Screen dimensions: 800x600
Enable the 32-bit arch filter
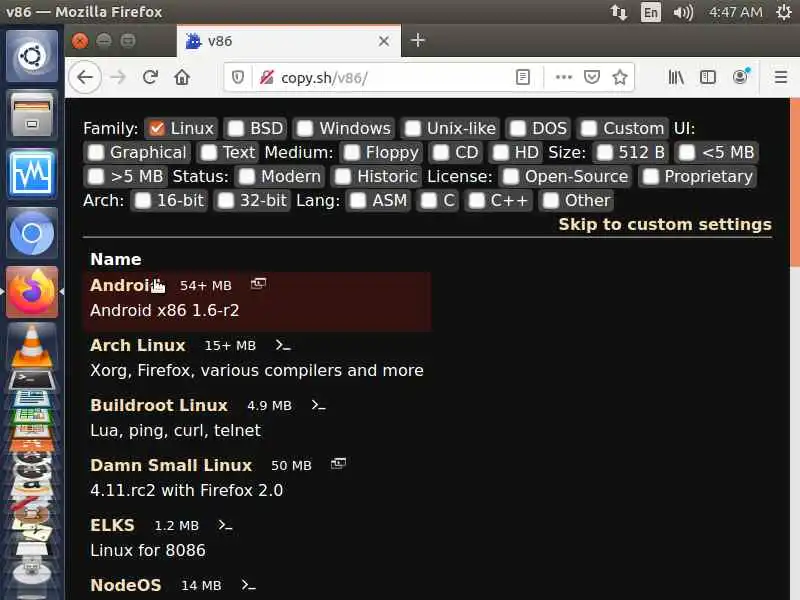click(226, 200)
